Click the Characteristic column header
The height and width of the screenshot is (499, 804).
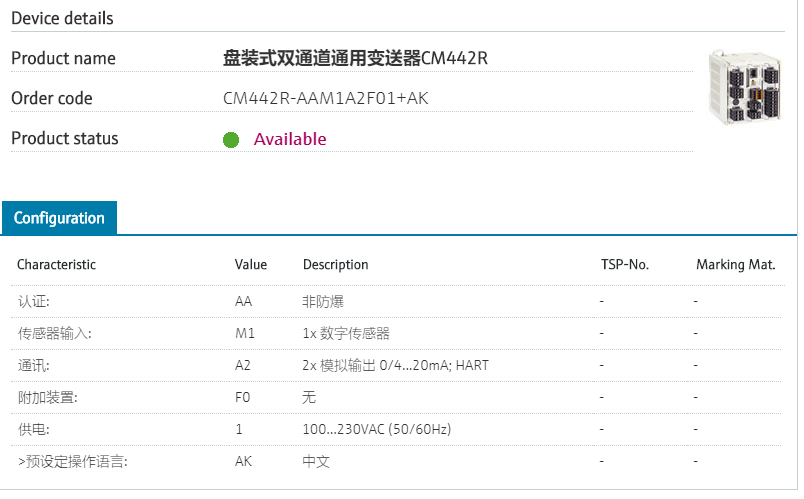(x=57, y=265)
